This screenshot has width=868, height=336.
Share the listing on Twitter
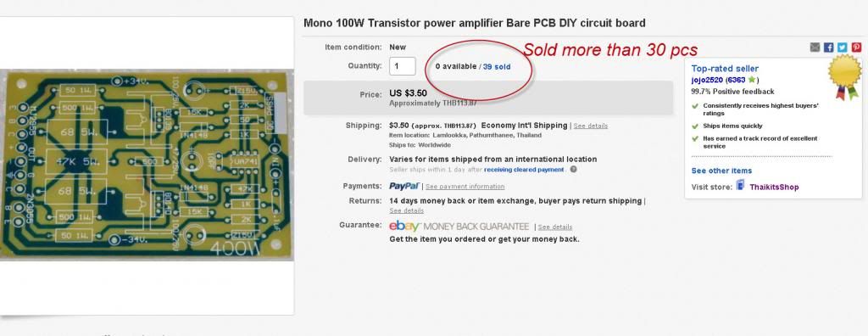coord(843,48)
